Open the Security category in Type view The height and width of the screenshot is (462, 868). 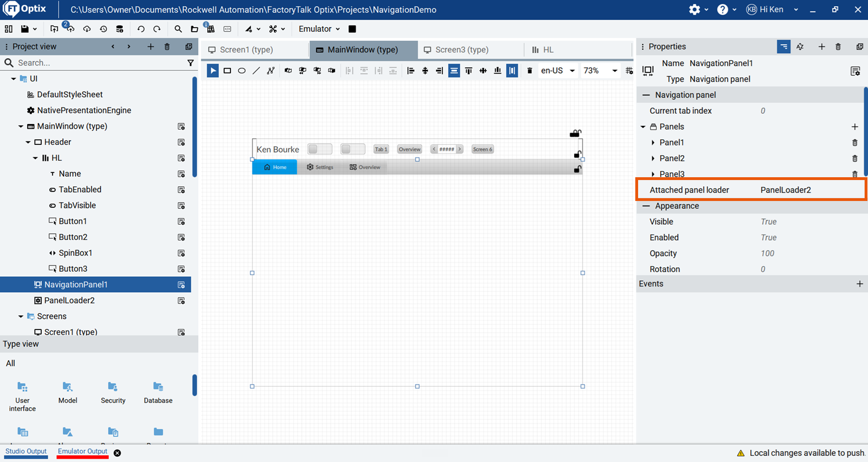tap(113, 392)
